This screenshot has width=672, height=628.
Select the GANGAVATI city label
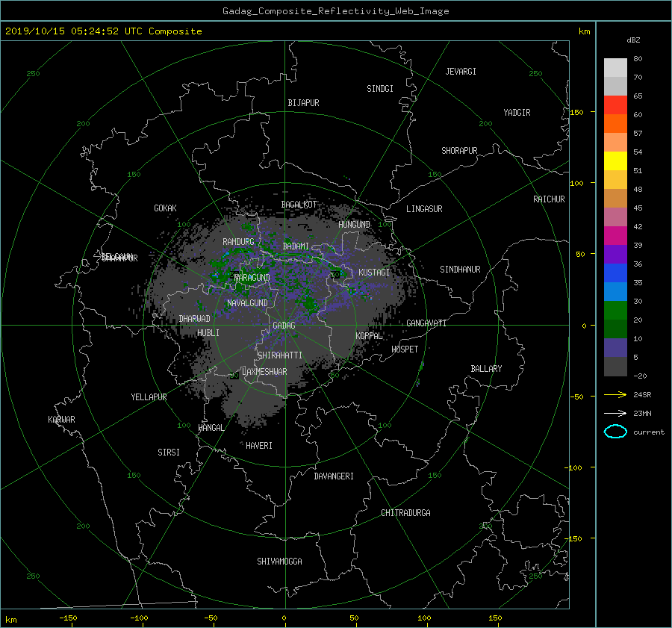tap(426, 323)
